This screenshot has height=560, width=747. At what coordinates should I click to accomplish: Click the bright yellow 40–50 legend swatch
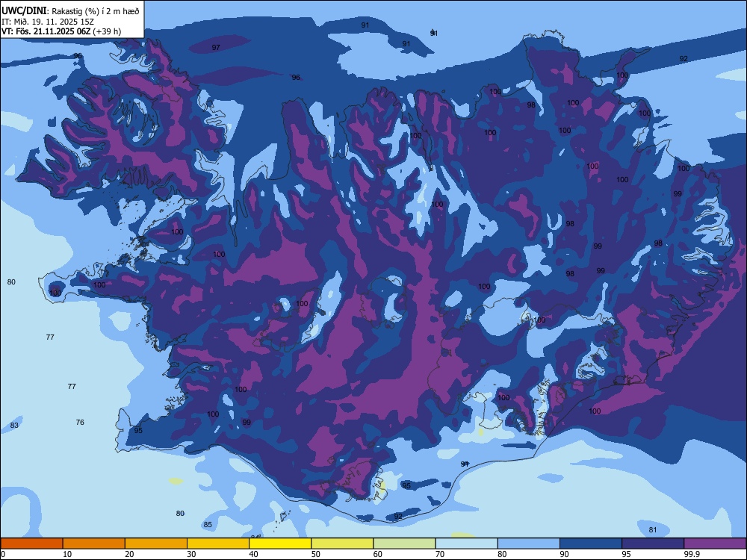tap(280, 544)
